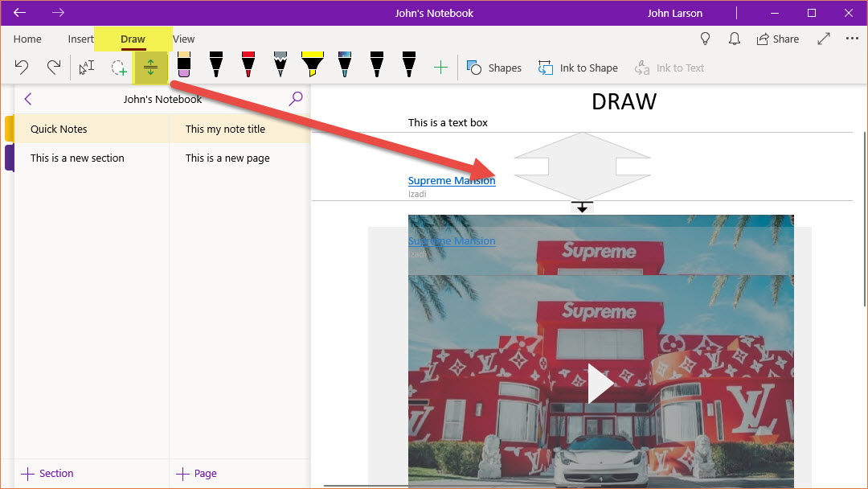Click the Undo arrow icon
The height and width of the screenshot is (489, 868).
[x=22, y=68]
